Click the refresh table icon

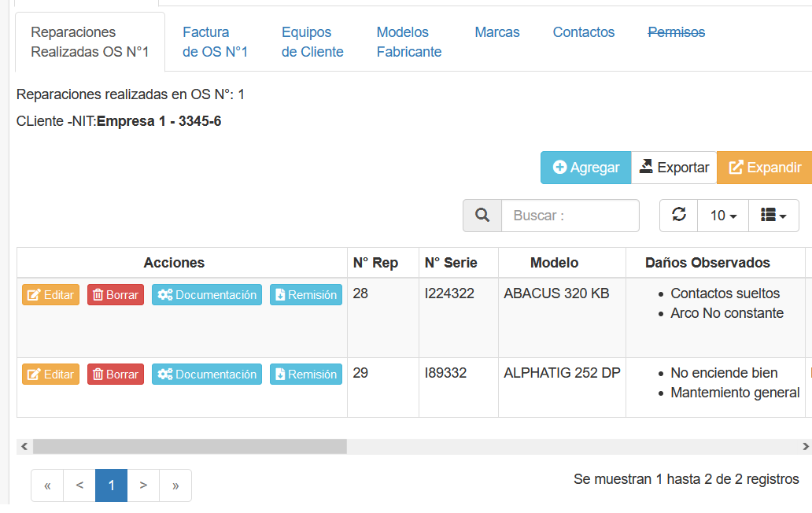[678, 215]
